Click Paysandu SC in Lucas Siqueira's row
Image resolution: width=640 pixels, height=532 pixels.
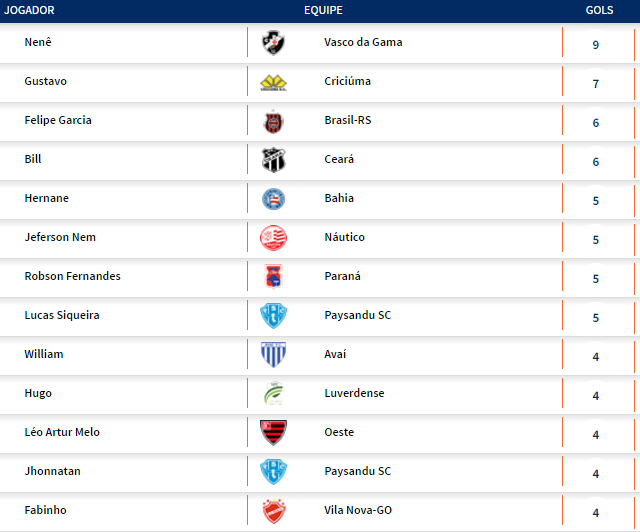357,316
